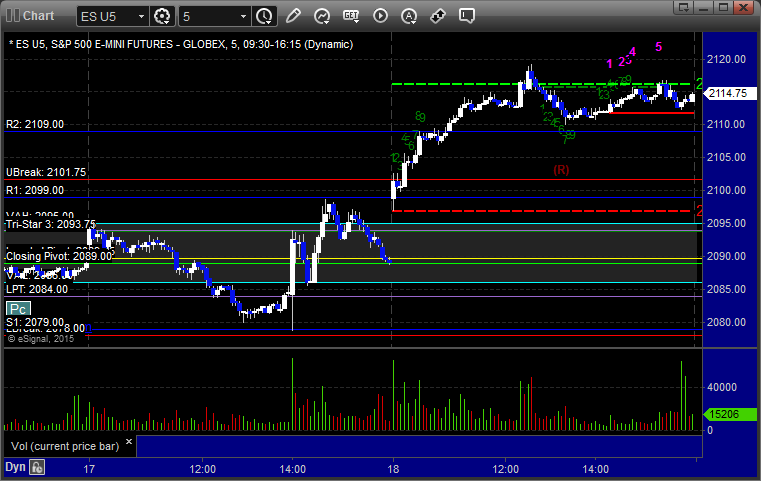This screenshot has width=761, height=481.
Task: Start bar replay with the play icon
Action: [380, 16]
